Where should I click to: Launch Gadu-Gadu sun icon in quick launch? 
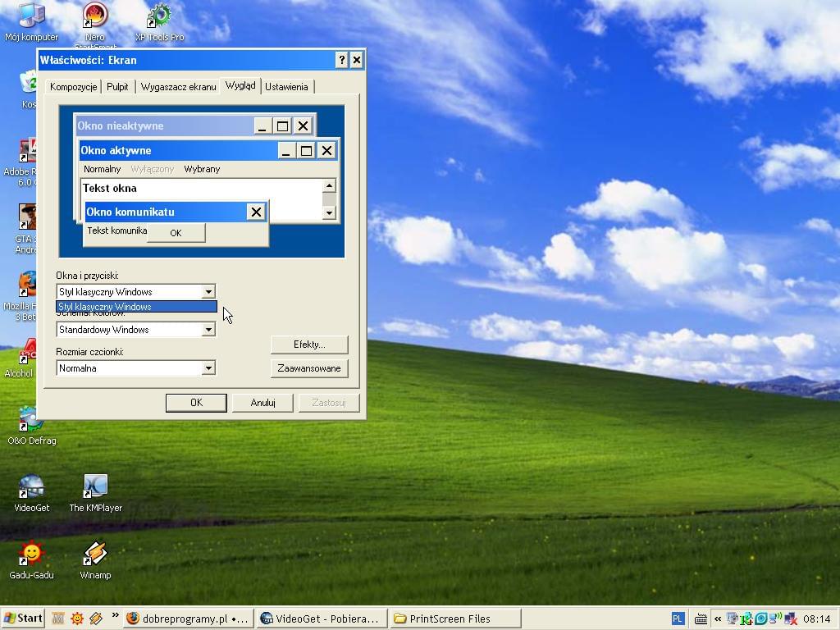coord(77,619)
